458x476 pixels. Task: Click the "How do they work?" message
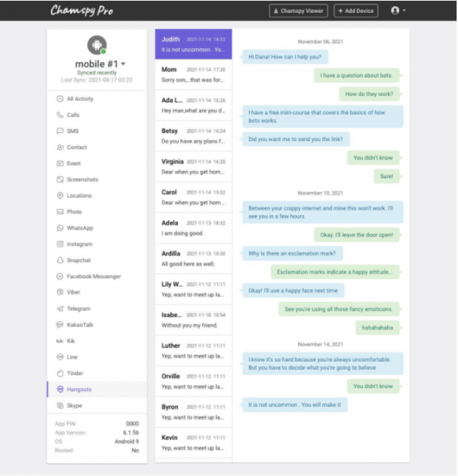click(369, 94)
